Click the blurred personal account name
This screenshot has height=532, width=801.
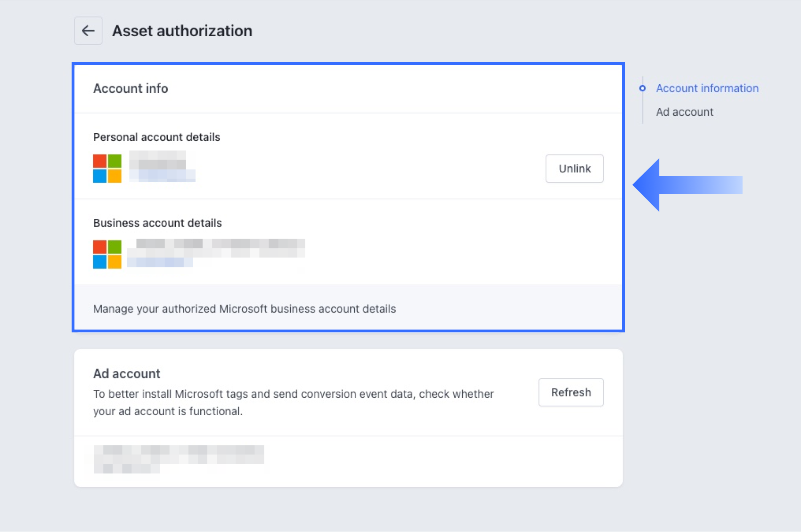pyautogui.click(x=158, y=160)
